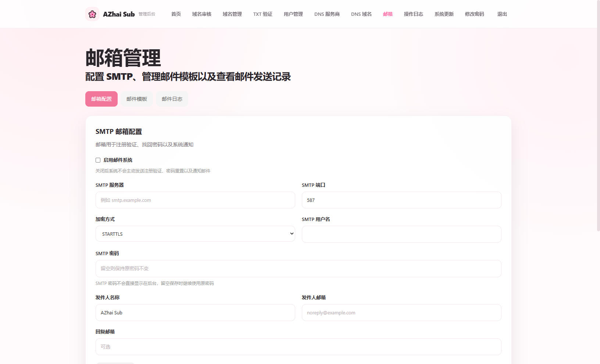The height and width of the screenshot is (364, 600).
Task: Switch to the 邮件模板 tab
Action: [137, 99]
